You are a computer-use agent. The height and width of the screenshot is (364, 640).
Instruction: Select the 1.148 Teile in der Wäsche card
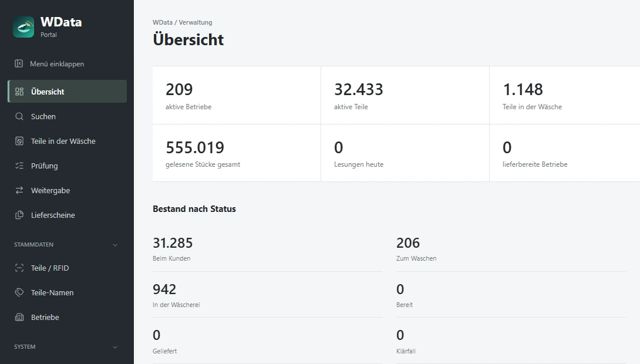point(565,95)
